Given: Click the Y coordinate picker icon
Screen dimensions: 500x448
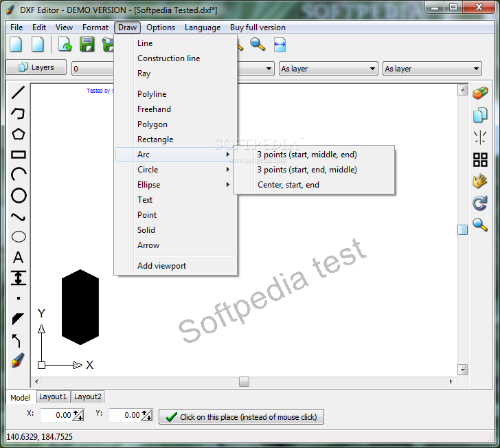Looking at the screenshot, I should point(147,415).
